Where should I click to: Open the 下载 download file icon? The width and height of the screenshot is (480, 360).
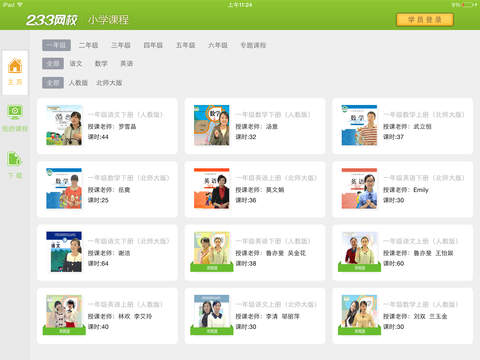pyautogui.click(x=15, y=159)
